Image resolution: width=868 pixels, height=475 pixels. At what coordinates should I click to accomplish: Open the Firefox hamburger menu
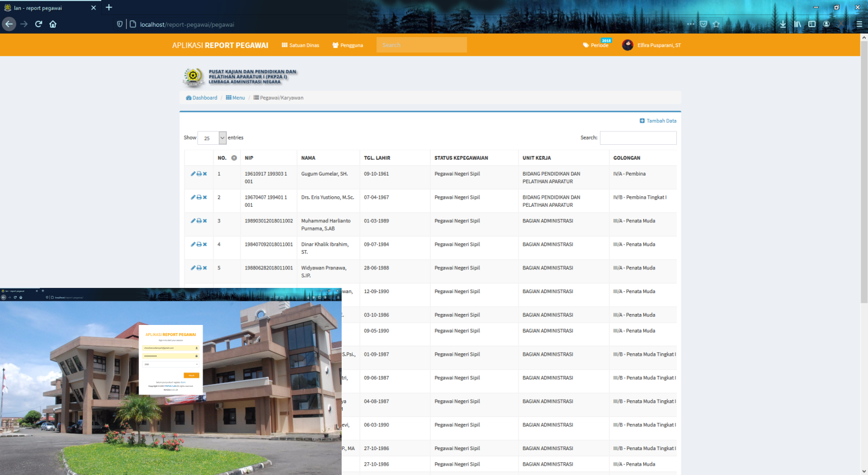click(x=859, y=24)
